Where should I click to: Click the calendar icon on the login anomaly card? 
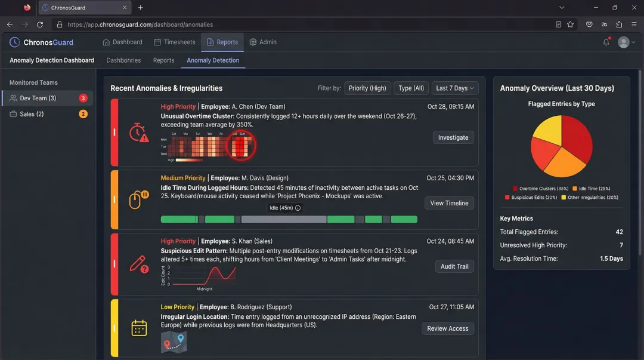pyautogui.click(x=139, y=328)
